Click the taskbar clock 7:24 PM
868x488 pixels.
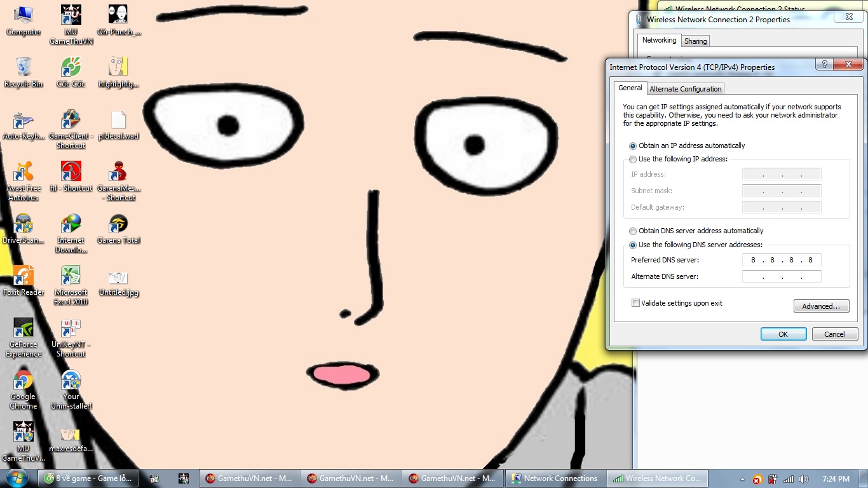[x=835, y=479]
